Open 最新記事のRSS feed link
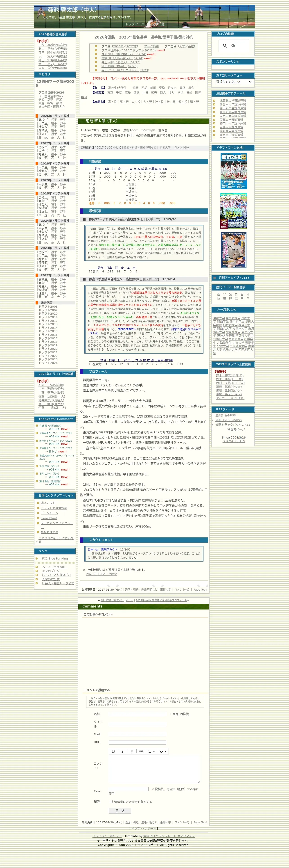 [x=225, y=416]
